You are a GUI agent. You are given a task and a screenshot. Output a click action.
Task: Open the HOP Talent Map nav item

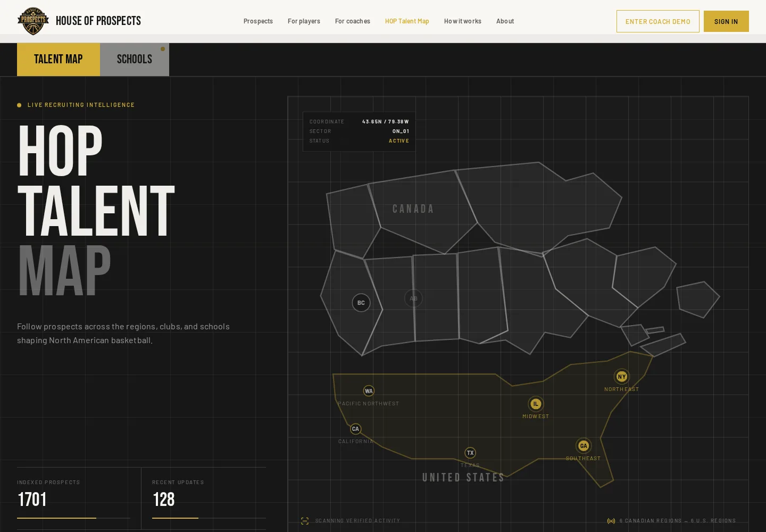[407, 21]
